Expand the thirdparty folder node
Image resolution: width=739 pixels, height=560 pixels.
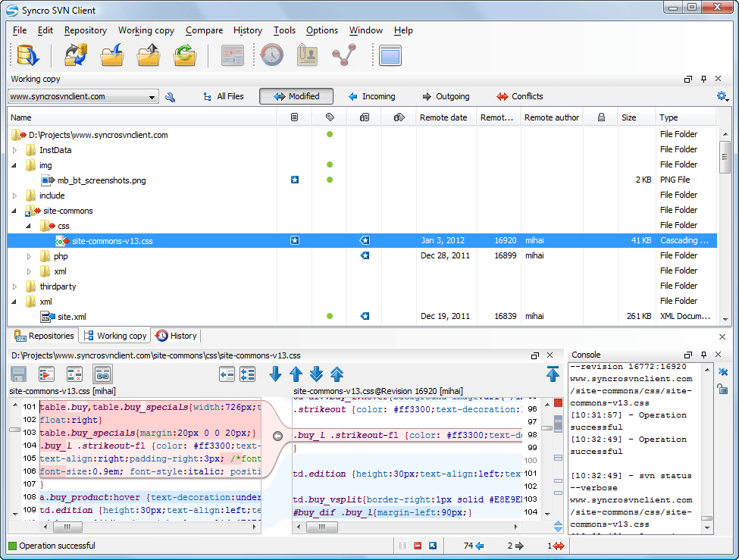click(15, 286)
